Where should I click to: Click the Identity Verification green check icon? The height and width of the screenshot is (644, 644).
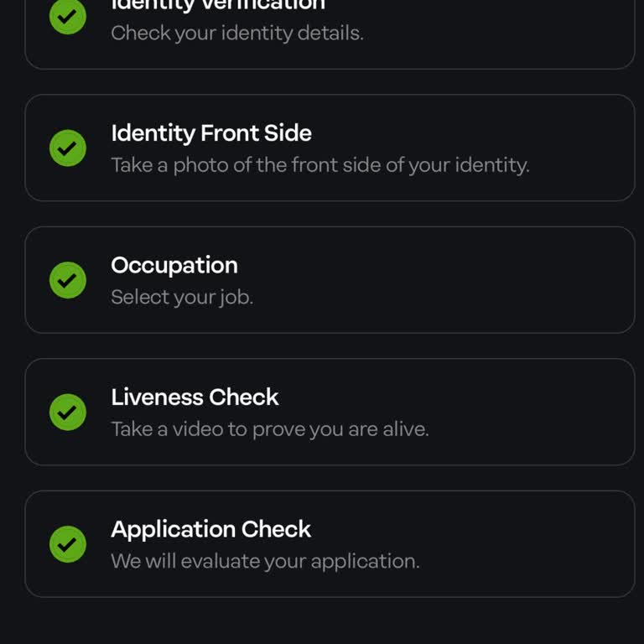(x=68, y=17)
